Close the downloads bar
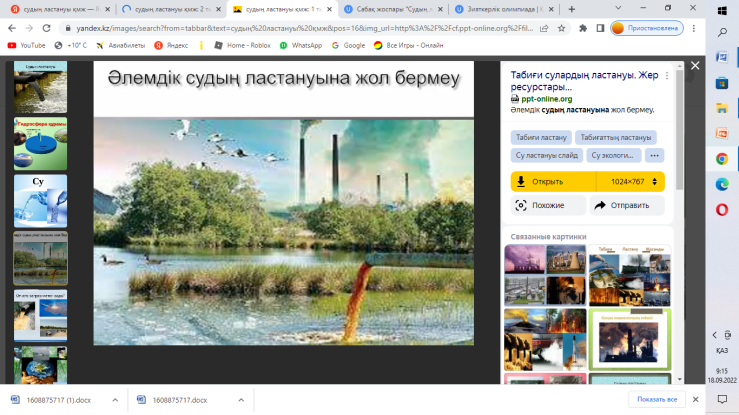Screen dimensions: 739x415 [x=696, y=399]
